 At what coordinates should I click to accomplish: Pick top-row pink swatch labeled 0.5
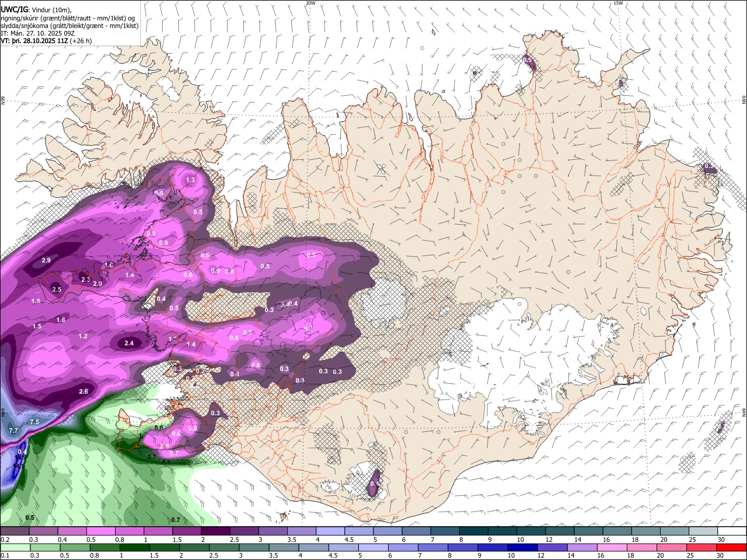click(x=100, y=531)
